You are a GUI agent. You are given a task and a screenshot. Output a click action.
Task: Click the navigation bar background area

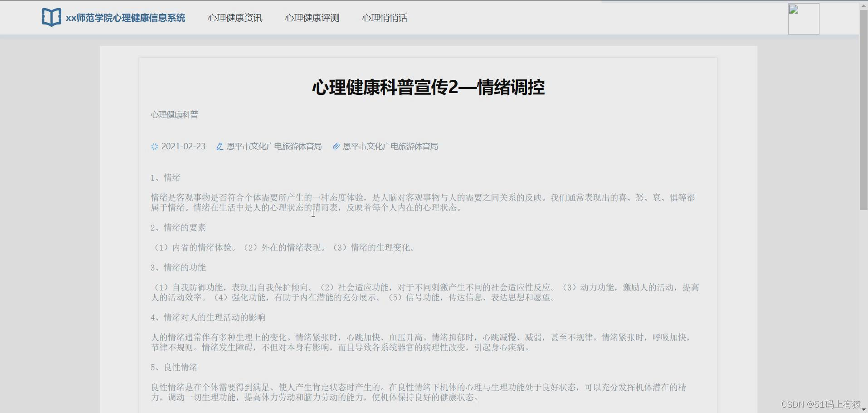pos(544,18)
